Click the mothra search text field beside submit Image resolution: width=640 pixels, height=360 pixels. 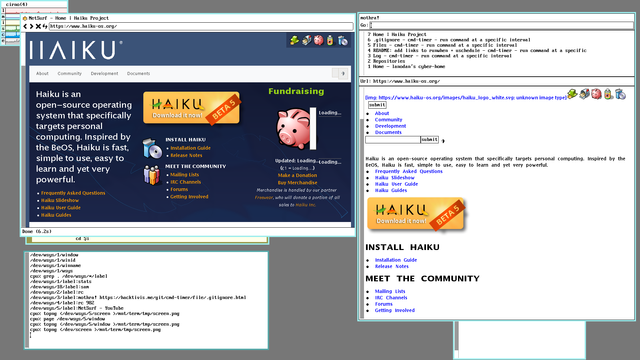[393, 140]
